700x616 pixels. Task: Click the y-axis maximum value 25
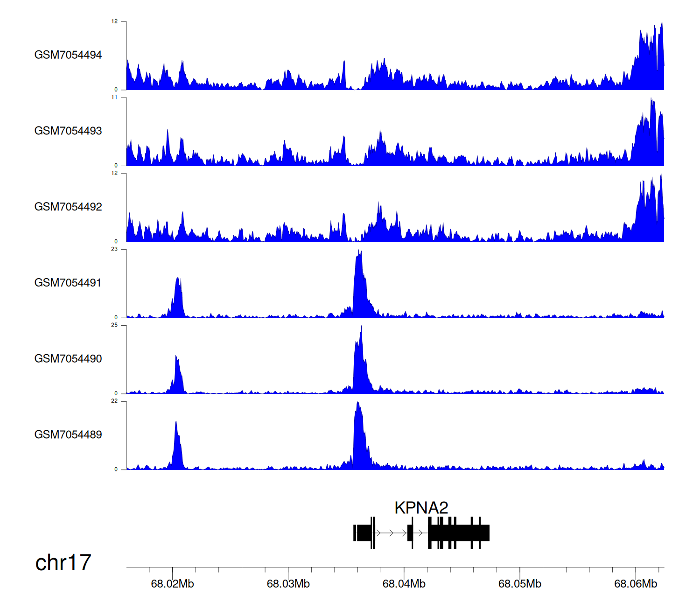[x=114, y=325]
